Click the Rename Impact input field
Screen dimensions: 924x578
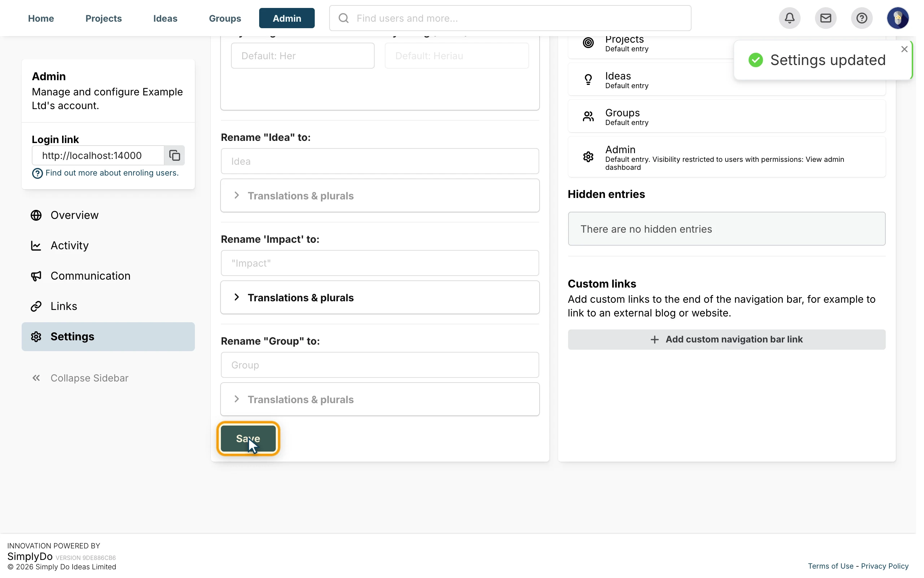click(x=380, y=263)
